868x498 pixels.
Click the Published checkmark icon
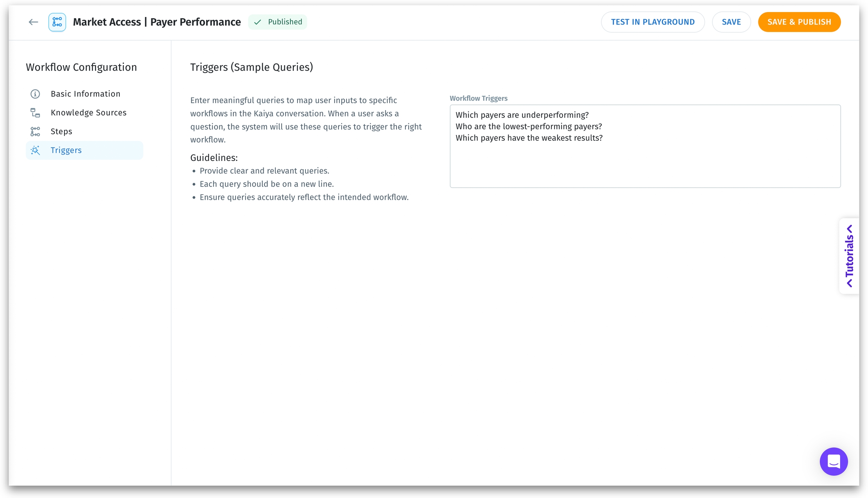(x=258, y=22)
